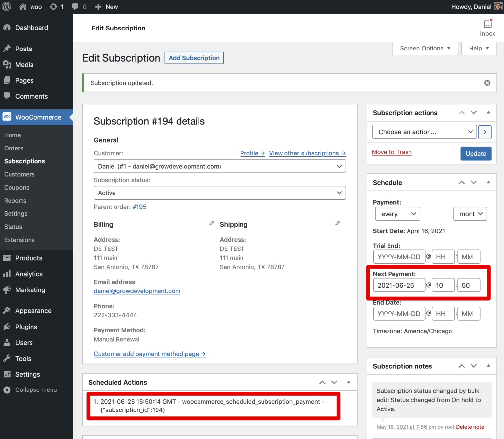
Task: Click the Update button
Action: tap(476, 153)
